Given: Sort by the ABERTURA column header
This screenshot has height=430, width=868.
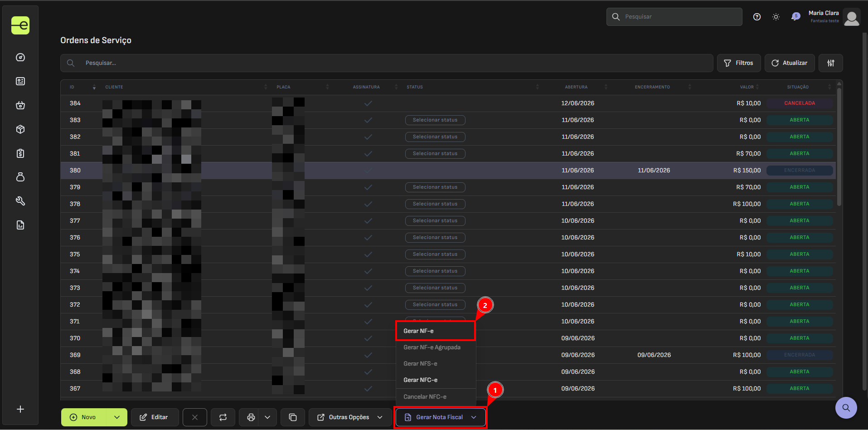Looking at the screenshot, I should (576, 87).
